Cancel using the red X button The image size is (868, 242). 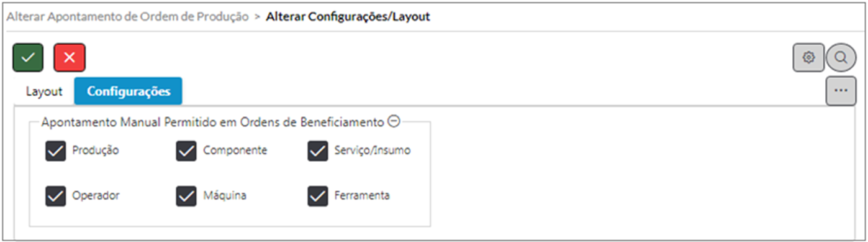tap(70, 58)
